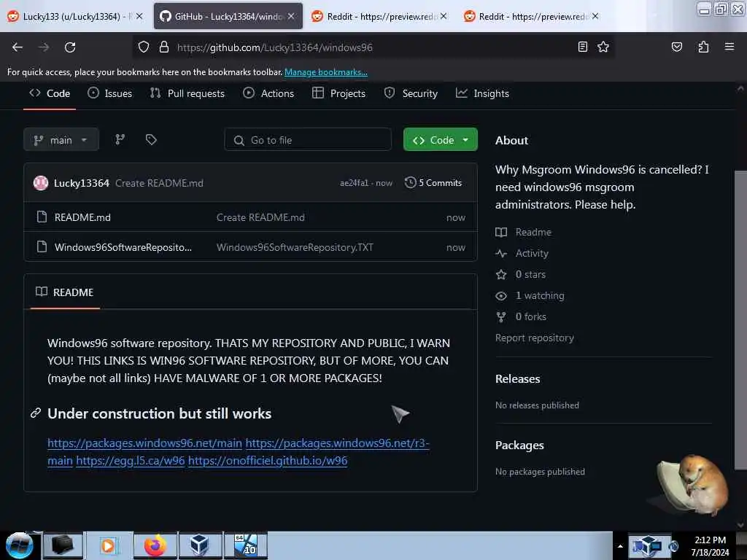747x560 pixels.
Task: Go back with the browser back arrow
Action: pos(18,47)
